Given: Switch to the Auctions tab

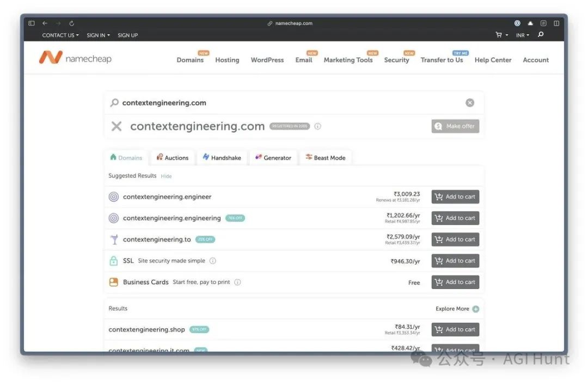Looking at the screenshot, I should click(x=173, y=158).
